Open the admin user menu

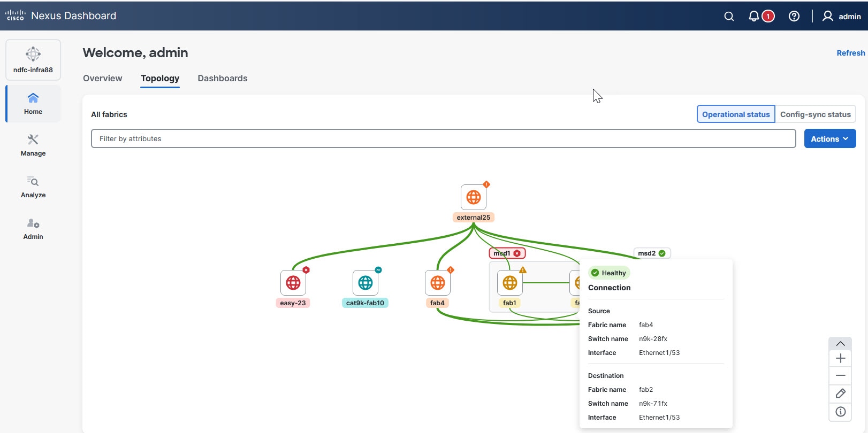click(x=842, y=17)
